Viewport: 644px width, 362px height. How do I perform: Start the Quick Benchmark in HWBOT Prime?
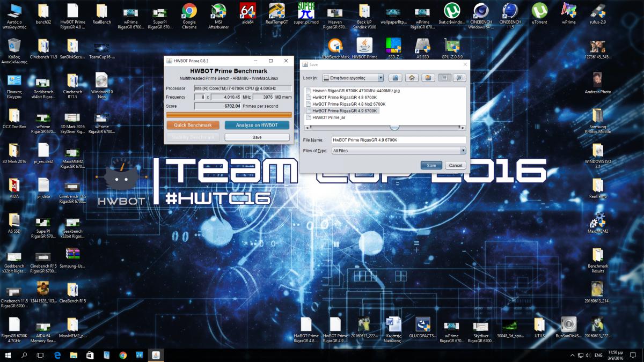(193, 125)
